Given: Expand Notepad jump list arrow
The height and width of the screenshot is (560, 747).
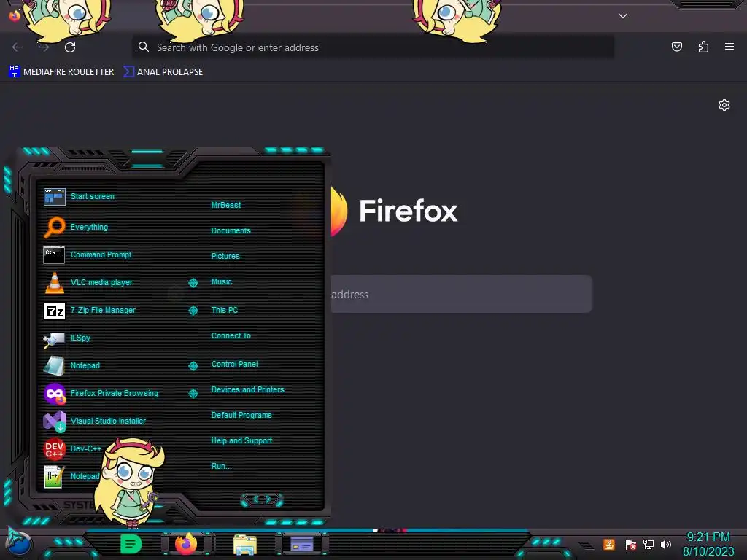Looking at the screenshot, I should [193, 366].
